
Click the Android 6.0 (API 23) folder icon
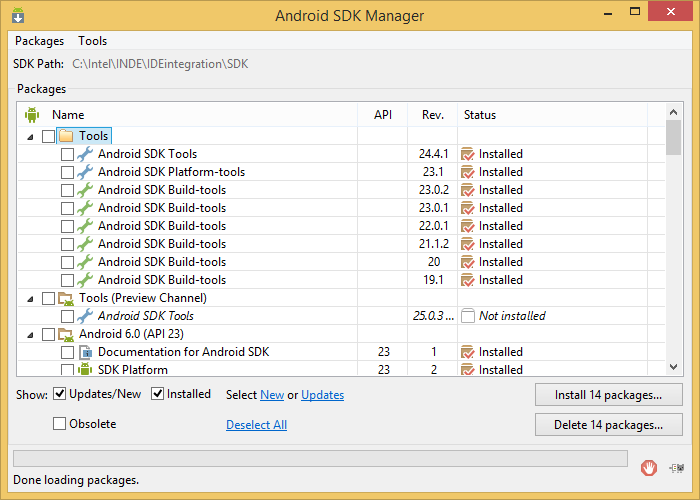pos(67,334)
